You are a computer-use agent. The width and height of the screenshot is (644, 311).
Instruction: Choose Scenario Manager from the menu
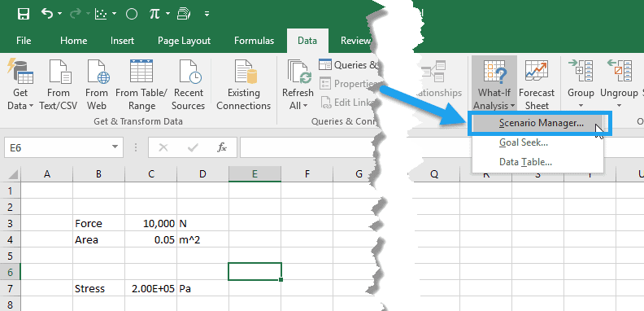click(x=537, y=123)
